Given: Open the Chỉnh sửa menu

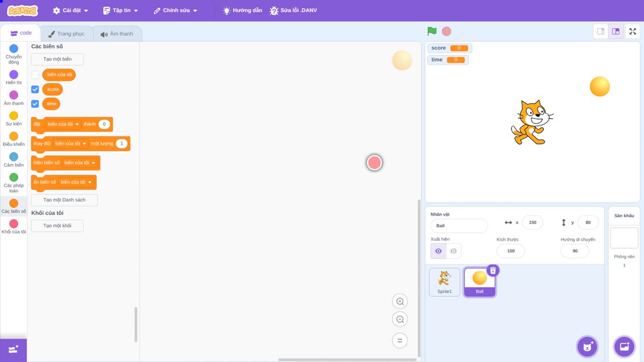Looking at the screenshot, I should 176,11.
